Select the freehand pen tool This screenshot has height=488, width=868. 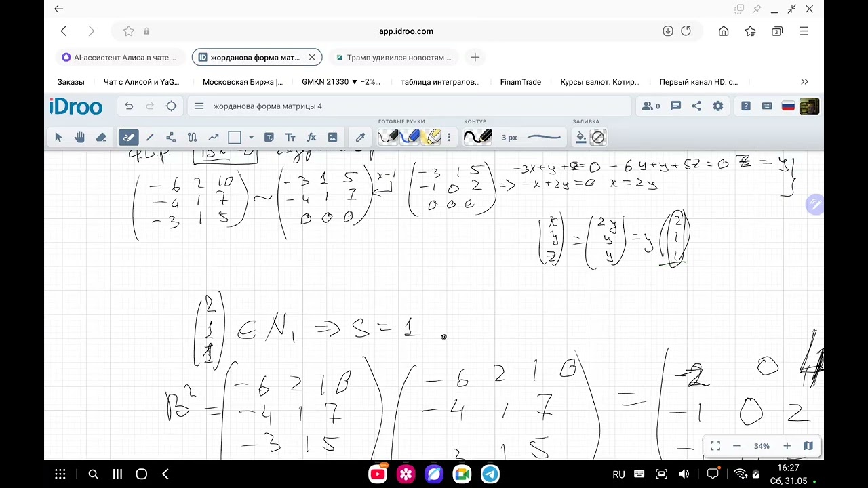[x=128, y=138]
